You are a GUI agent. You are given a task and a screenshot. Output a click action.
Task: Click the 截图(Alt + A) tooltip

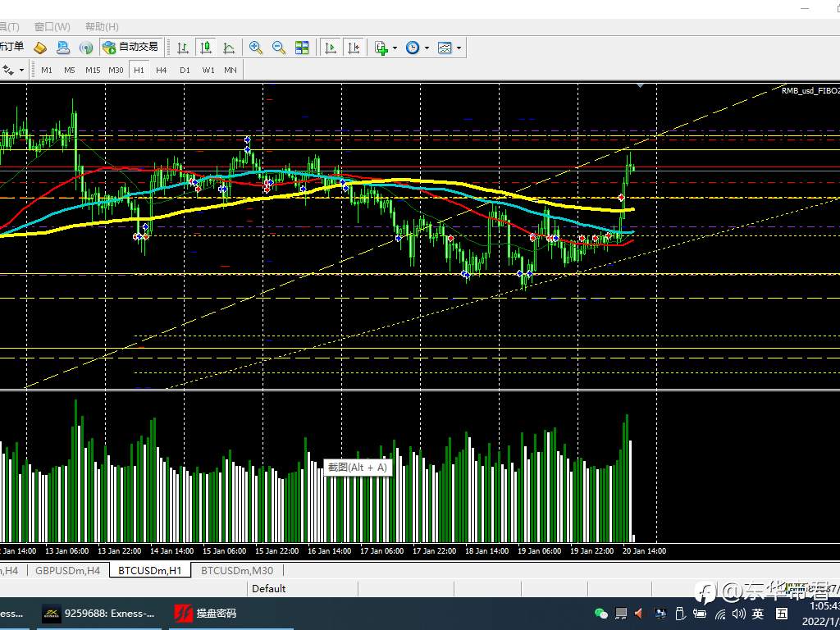(358, 468)
